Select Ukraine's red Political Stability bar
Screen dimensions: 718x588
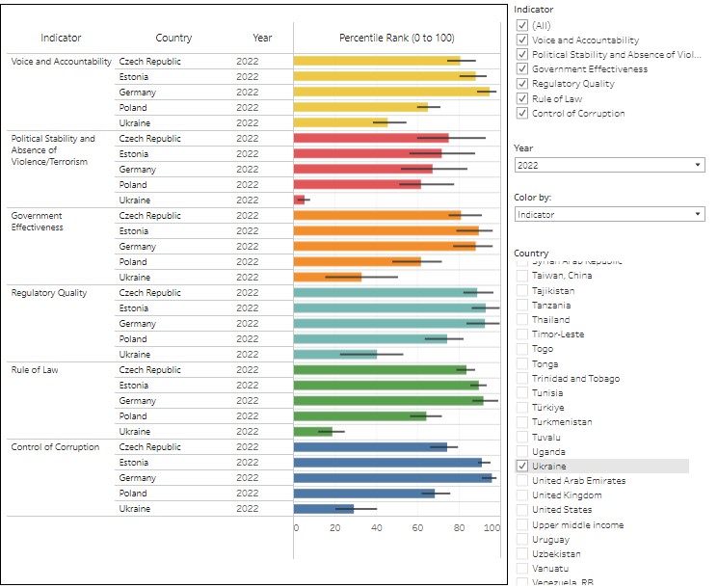click(x=299, y=200)
